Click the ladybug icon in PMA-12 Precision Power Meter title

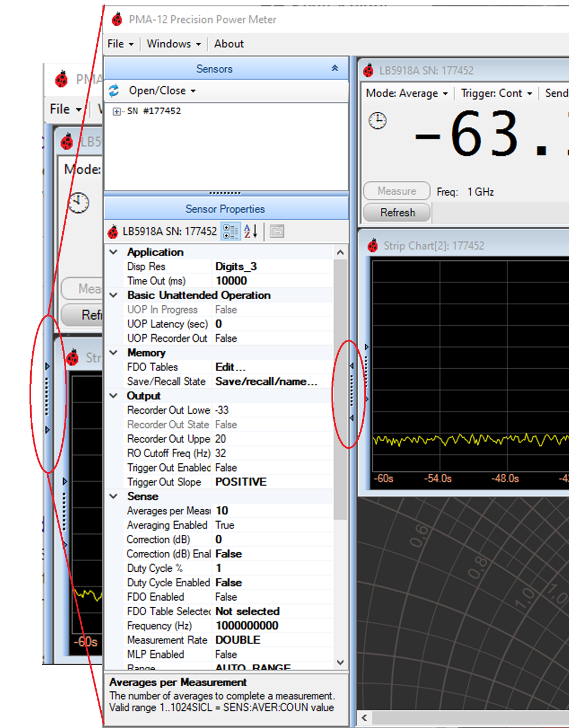pyautogui.click(x=117, y=19)
